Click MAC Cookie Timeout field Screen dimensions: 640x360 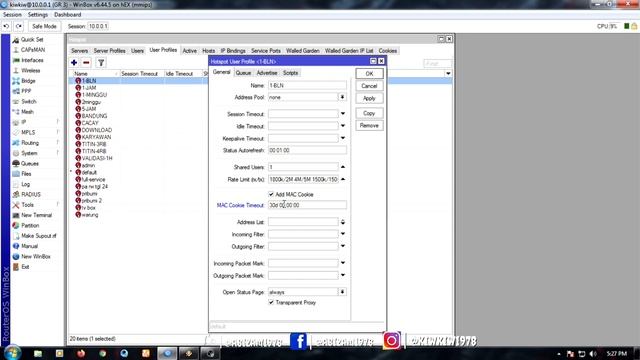pyautogui.click(x=307, y=205)
